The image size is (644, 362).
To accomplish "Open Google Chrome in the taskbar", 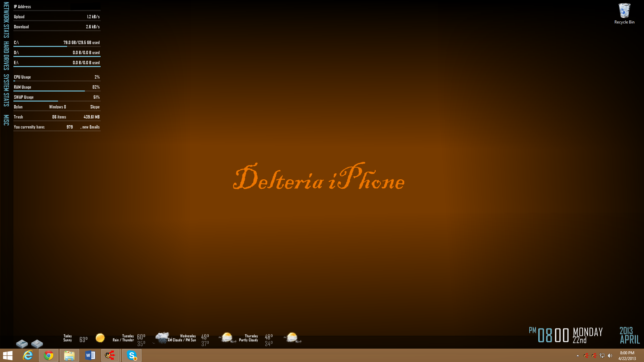I will (49, 355).
